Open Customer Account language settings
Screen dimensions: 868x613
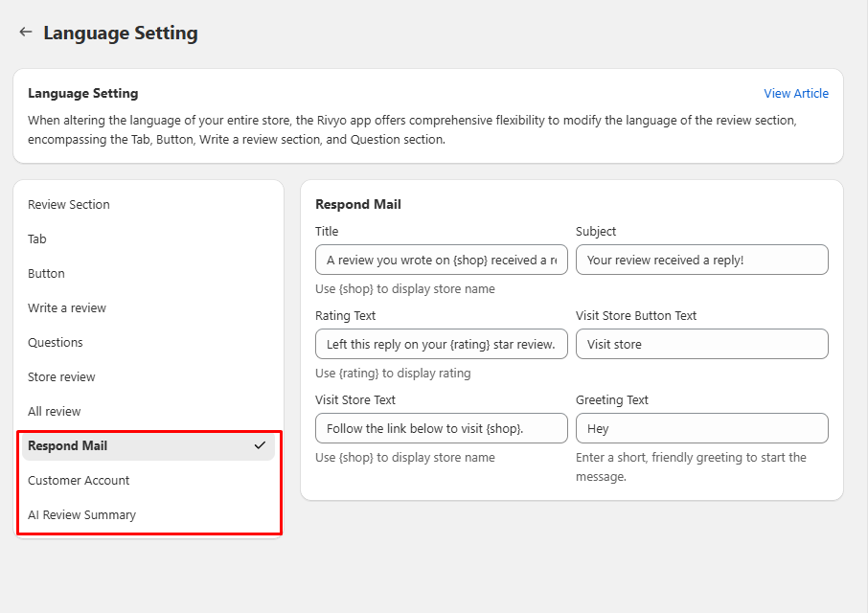point(79,481)
